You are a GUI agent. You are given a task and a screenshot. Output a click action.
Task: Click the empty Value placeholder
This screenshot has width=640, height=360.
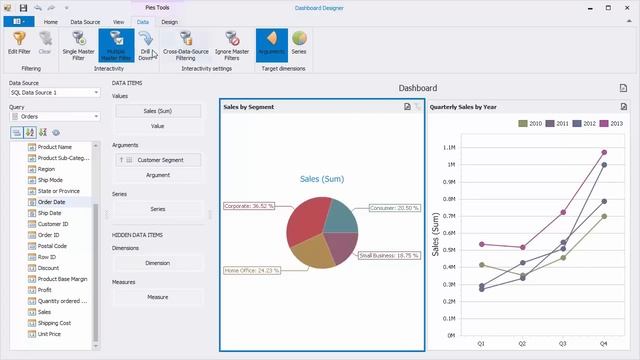[158, 126]
